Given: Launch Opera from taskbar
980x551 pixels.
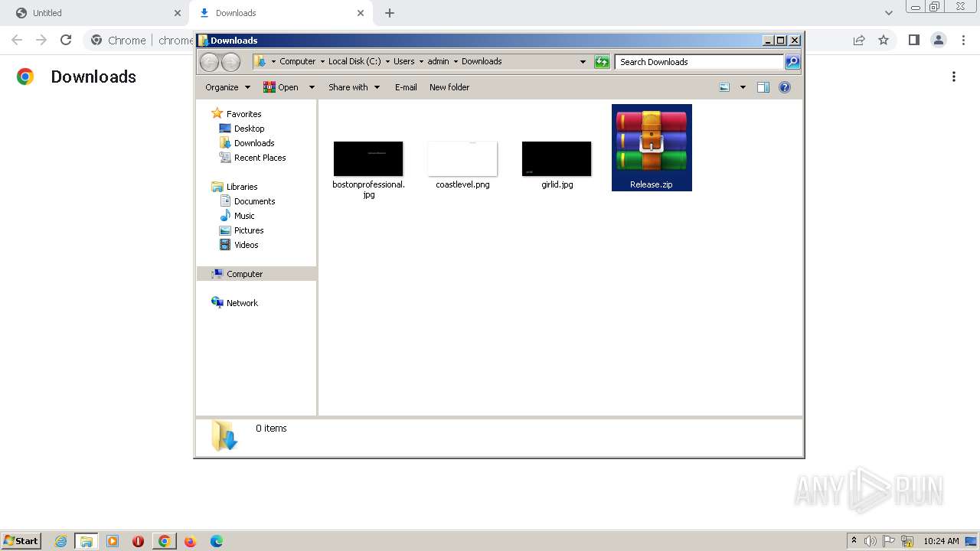Looking at the screenshot, I should (x=139, y=541).
